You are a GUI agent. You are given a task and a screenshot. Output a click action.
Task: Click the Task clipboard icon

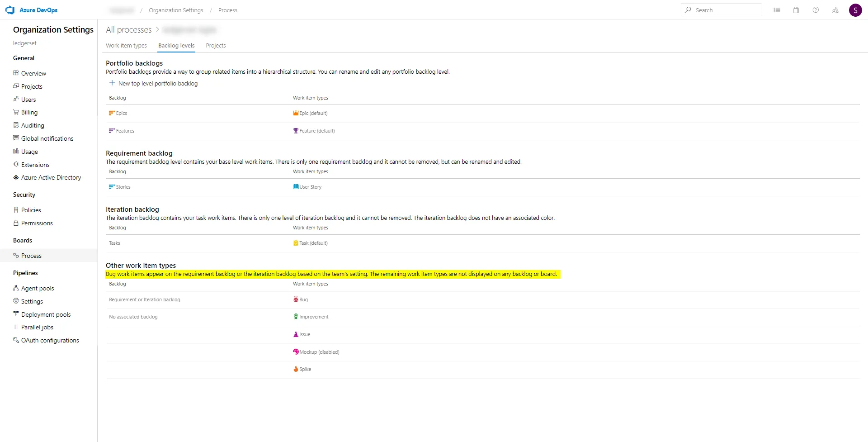296,243
